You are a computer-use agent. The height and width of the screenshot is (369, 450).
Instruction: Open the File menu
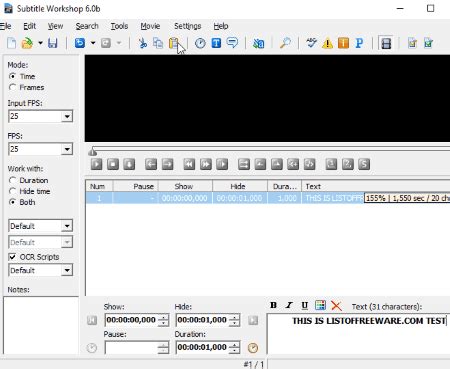coord(5,26)
